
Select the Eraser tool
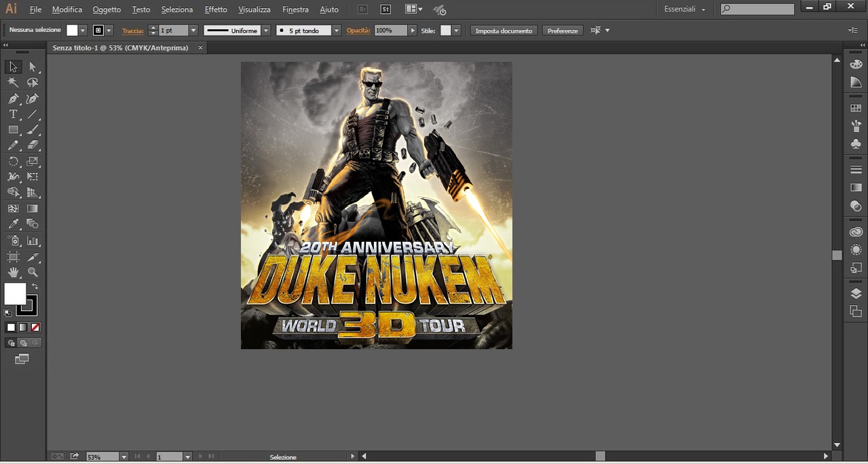(x=33, y=145)
